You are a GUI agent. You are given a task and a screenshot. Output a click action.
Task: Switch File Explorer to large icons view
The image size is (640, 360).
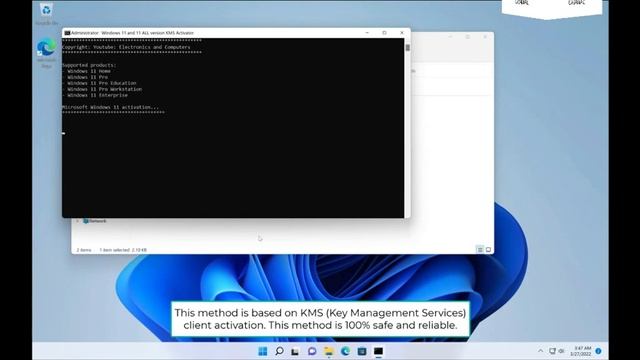488,249
